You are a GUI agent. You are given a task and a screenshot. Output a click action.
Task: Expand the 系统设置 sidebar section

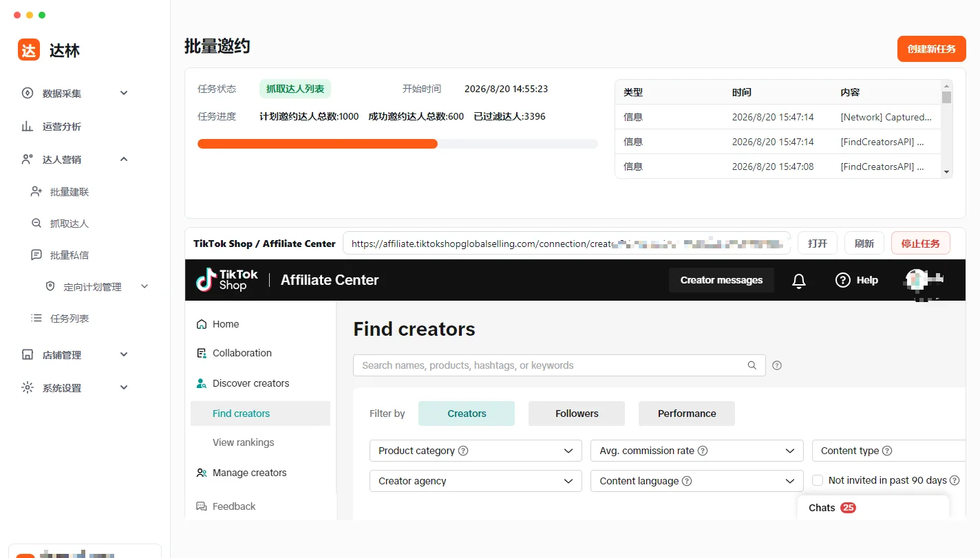[x=124, y=387]
